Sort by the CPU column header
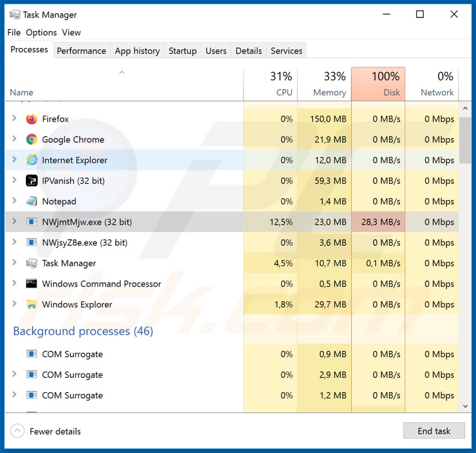This screenshot has width=476, height=453. 271,84
